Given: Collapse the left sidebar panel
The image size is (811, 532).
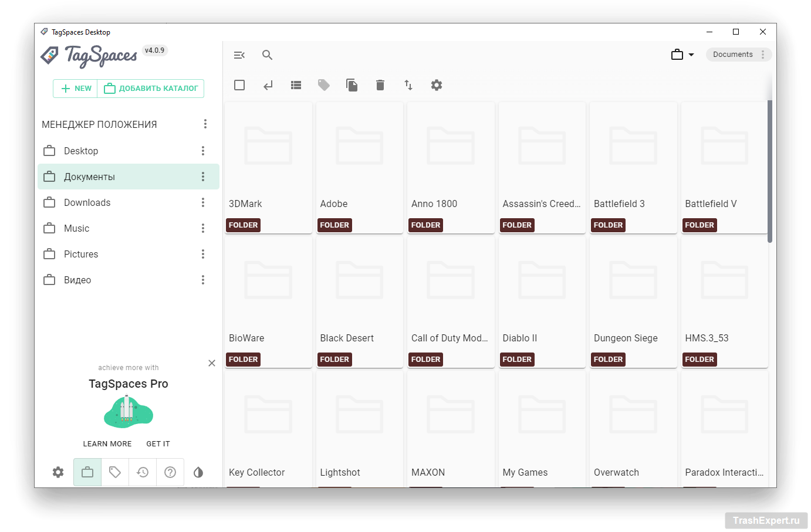Looking at the screenshot, I should [239, 55].
